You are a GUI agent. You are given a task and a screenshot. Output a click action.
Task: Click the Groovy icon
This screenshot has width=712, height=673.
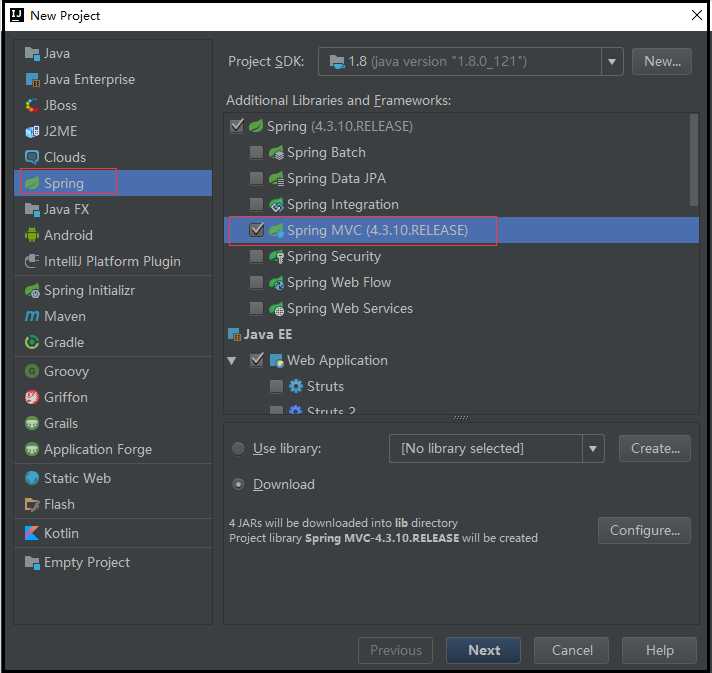click(32, 371)
